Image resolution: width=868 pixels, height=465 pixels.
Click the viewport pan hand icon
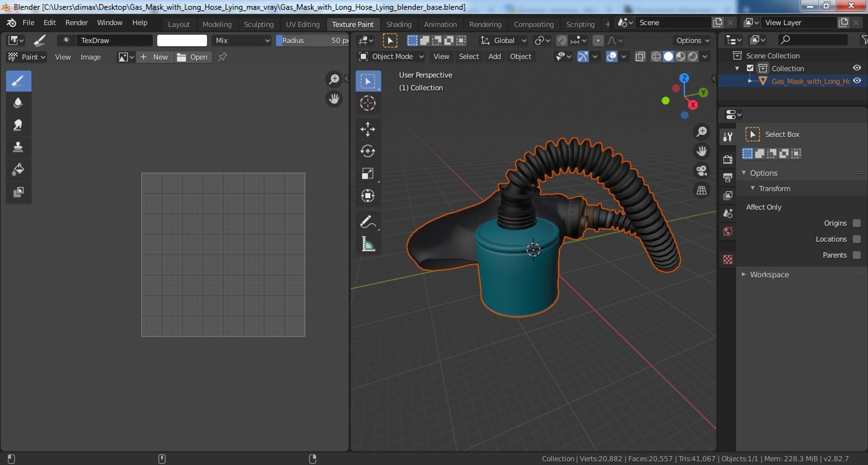coord(702,151)
